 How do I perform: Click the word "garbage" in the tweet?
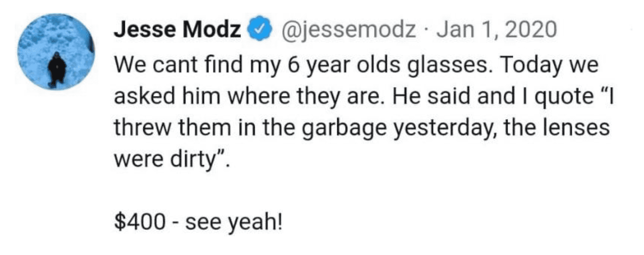[344, 129]
